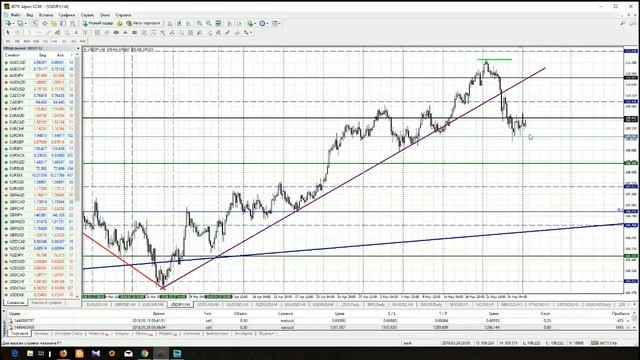Select GBPUSD row in Market Watch
The width and height of the screenshot is (640, 360).
(x=39, y=235)
